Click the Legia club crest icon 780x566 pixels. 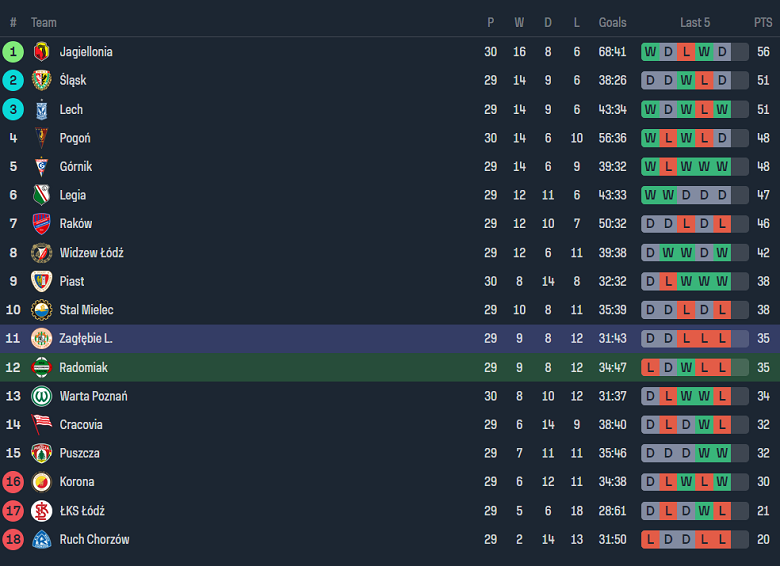pyautogui.click(x=41, y=195)
